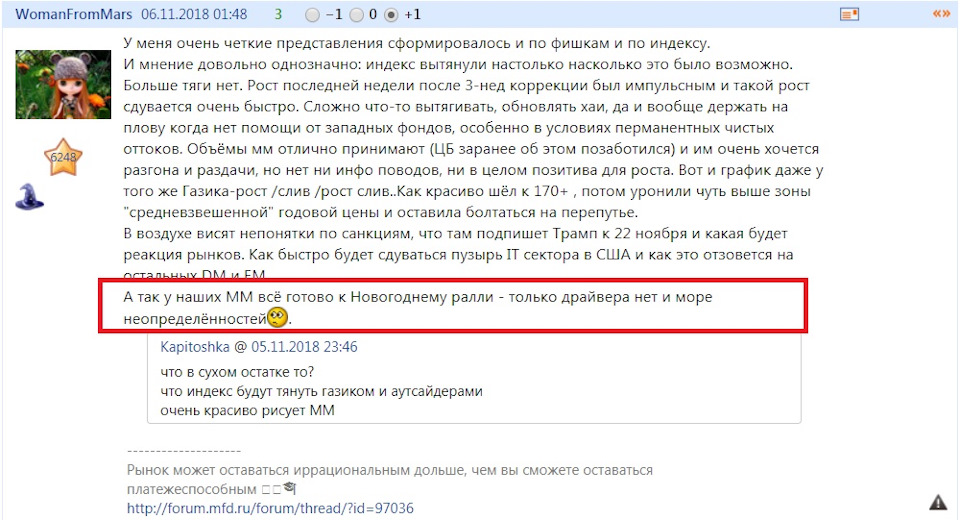Select the −1 vote radio button
The image size is (960, 520).
coord(312,15)
